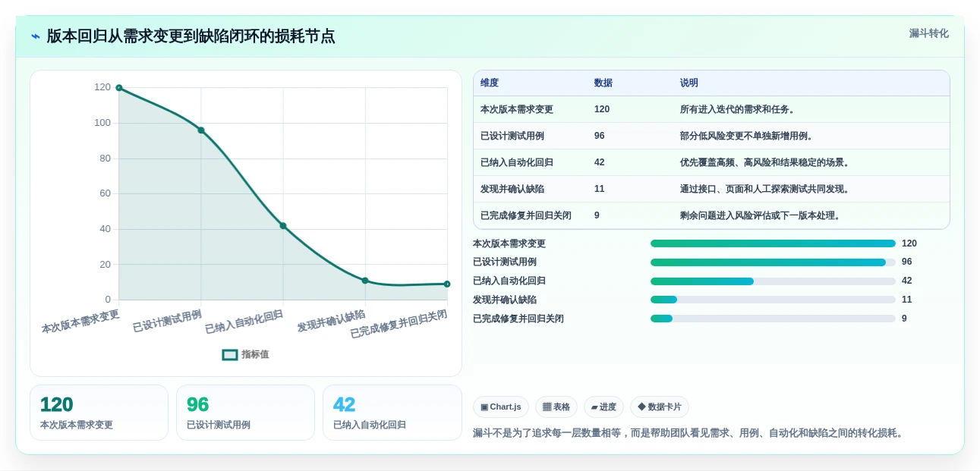
Task: Click the y-axis label 60
Action: tap(106, 193)
